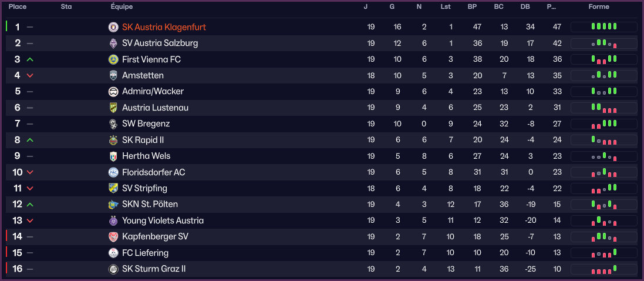The height and width of the screenshot is (281, 644).
Task: Click SK Austria Klagenfurt club crest icon
Action: tap(113, 27)
